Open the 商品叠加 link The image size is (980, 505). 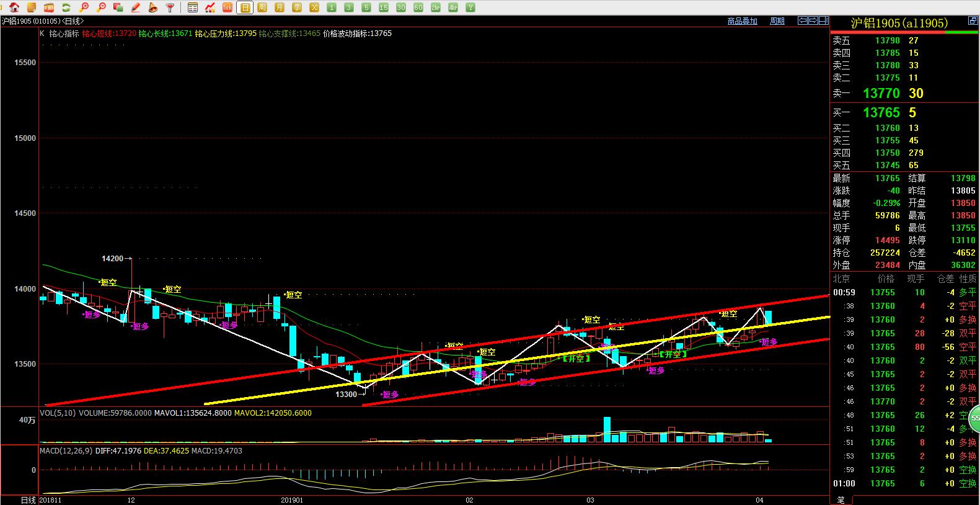[742, 21]
